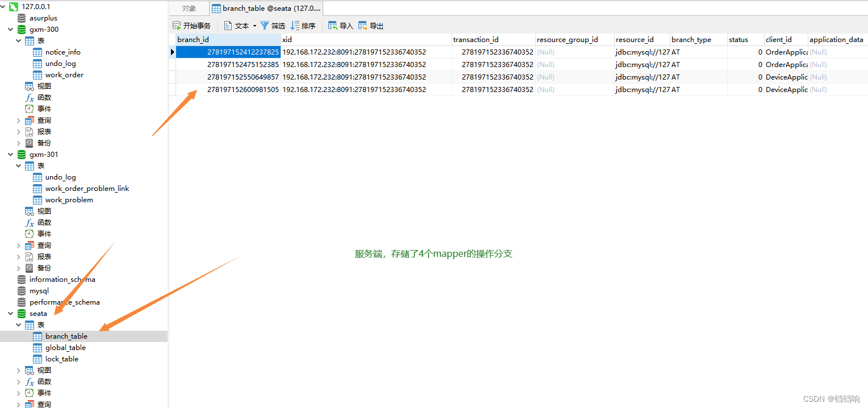868x408 pixels.
Task: Click the work_order_problem_link table icon
Action: coord(37,189)
